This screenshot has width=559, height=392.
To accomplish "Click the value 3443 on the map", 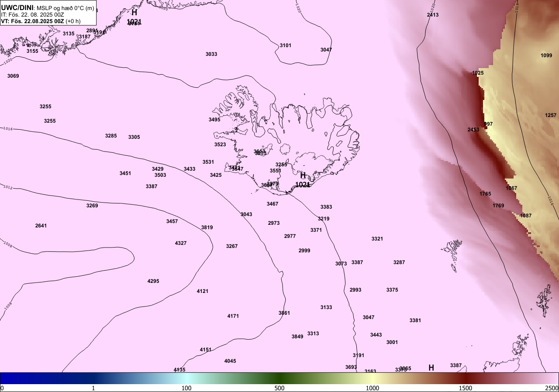I will click(x=376, y=335).
